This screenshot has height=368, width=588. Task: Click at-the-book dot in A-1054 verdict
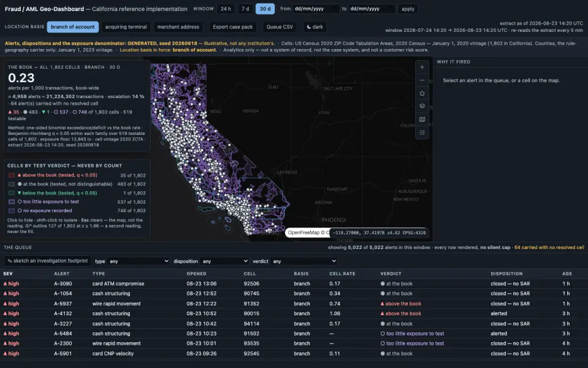(382, 294)
